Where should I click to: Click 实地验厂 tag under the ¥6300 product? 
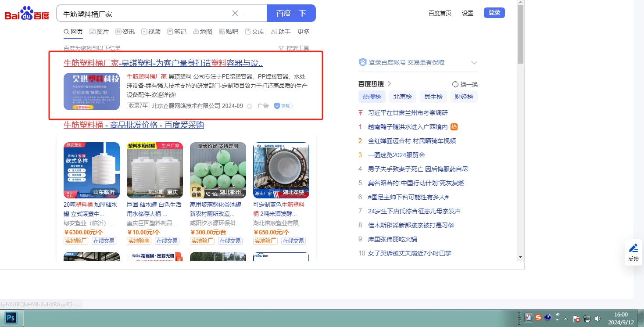pyautogui.click(x=76, y=241)
